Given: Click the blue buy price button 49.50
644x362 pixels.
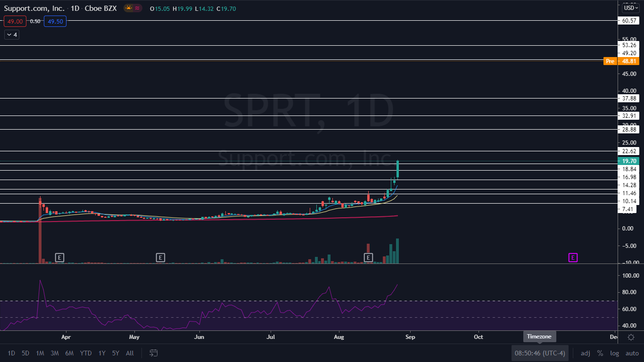Looking at the screenshot, I should click(x=55, y=21).
